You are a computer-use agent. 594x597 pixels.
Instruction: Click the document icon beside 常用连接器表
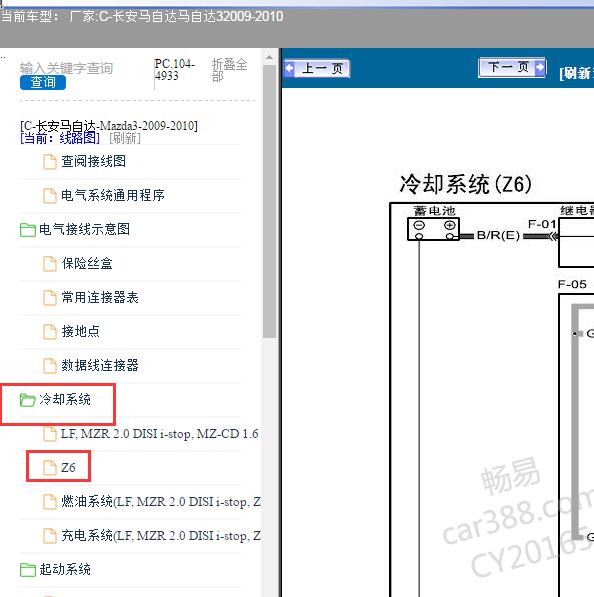pyautogui.click(x=50, y=298)
